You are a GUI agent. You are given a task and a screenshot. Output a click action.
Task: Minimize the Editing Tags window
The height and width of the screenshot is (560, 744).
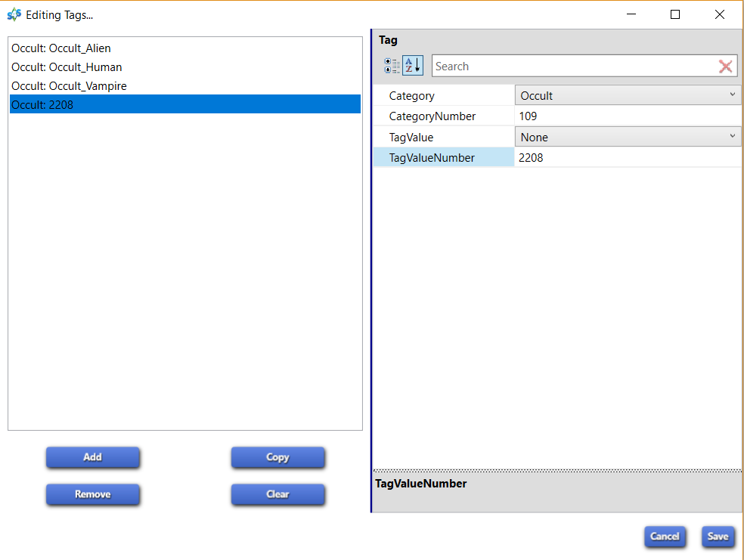[631, 14]
